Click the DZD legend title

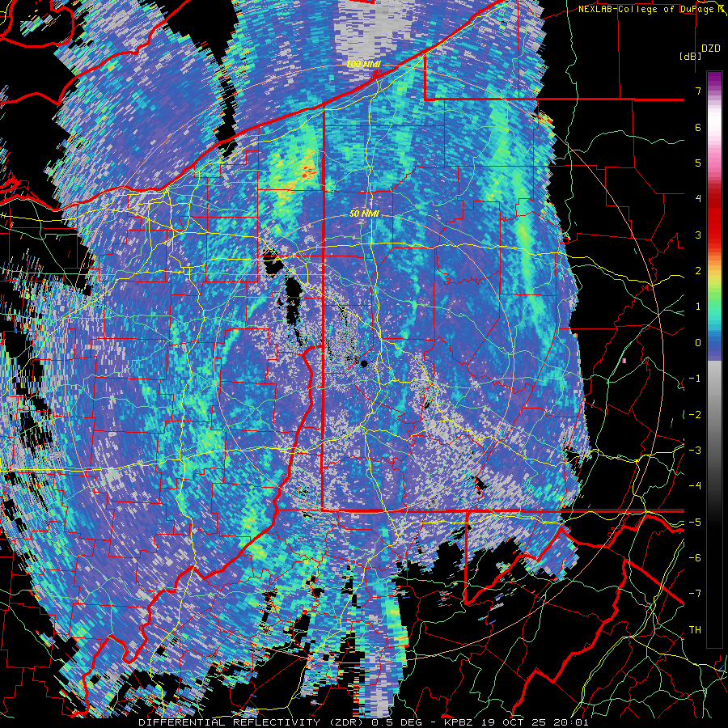711,49
